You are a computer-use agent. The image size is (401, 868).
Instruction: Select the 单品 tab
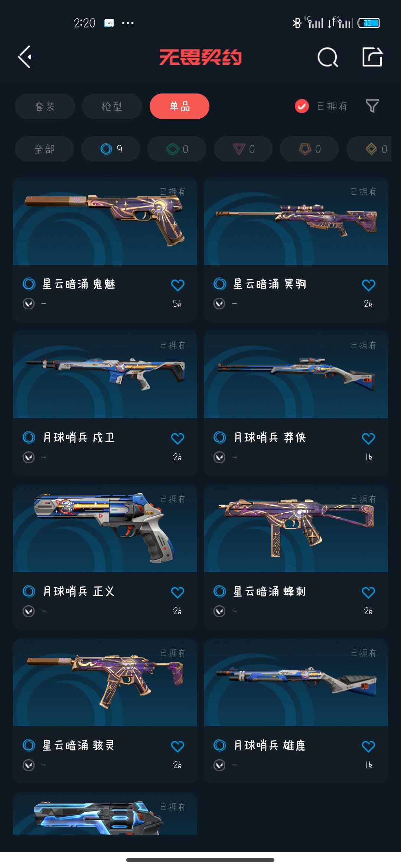179,106
